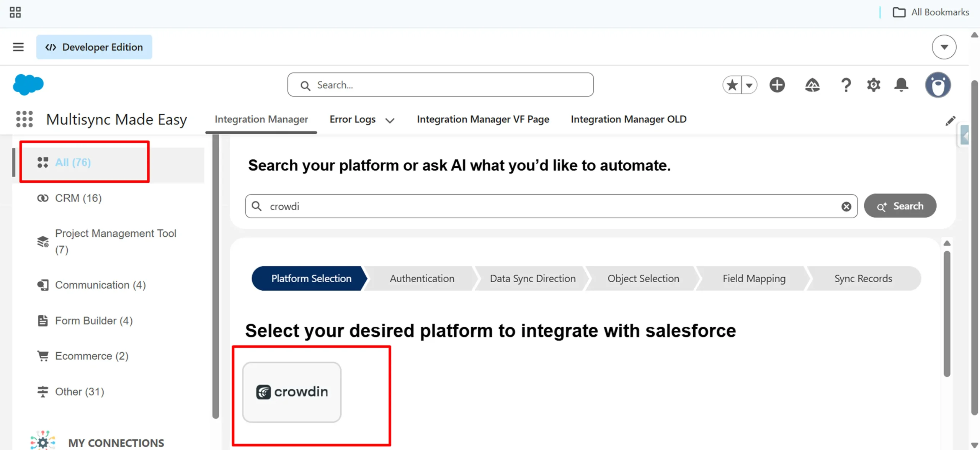Click the pencil icon to edit navigation

tap(950, 121)
